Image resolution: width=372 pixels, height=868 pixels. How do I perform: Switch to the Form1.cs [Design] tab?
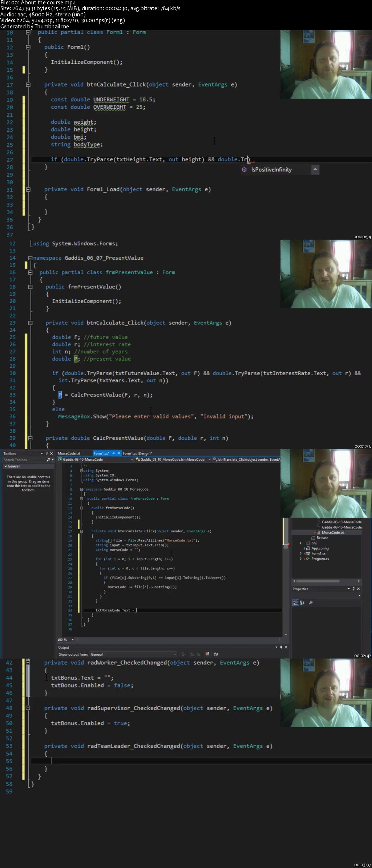click(x=137, y=453)
